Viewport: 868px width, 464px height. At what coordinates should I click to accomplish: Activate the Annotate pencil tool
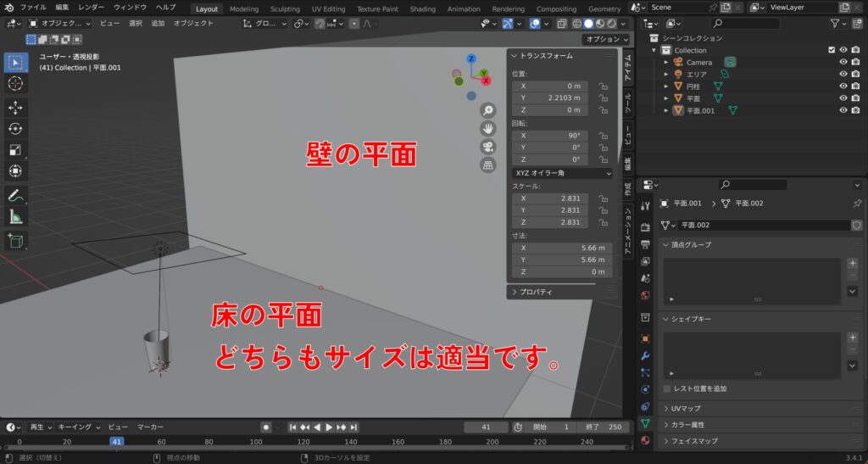[16, 195]
